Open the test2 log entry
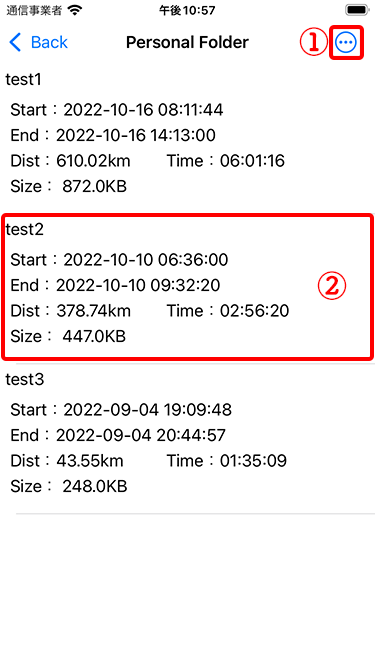The image size is (375, 667). [x=188, y=286]
